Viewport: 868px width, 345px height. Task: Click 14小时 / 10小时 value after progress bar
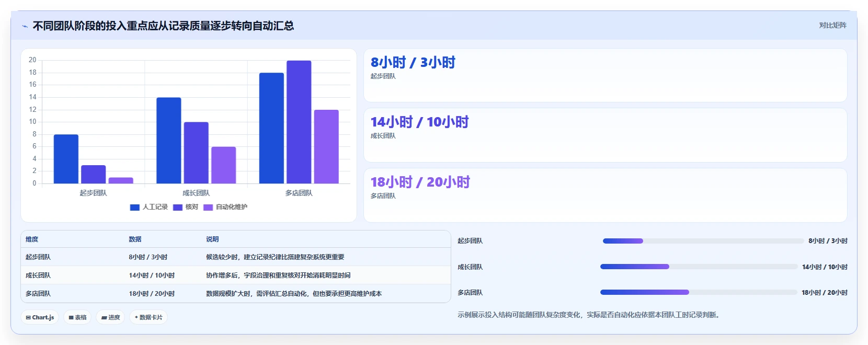coord(825,267)
